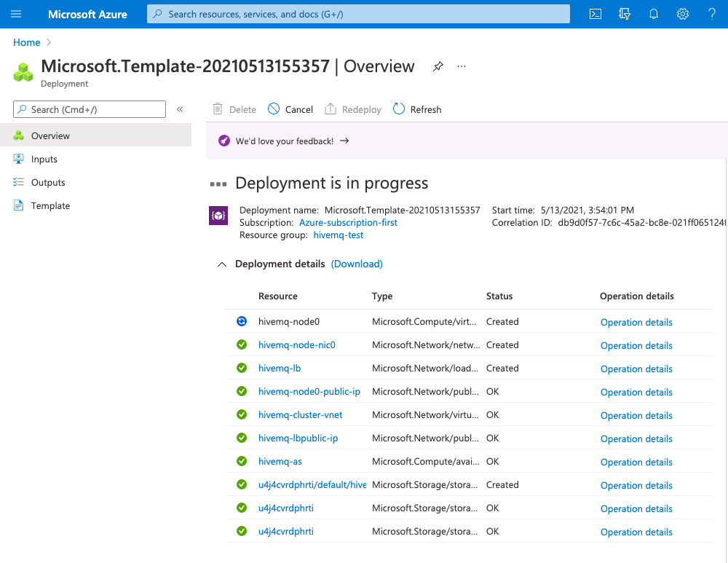This screenshot has width=728, height=563.
Task: Click the Correlation ID value text
Action: pos(641,223)
